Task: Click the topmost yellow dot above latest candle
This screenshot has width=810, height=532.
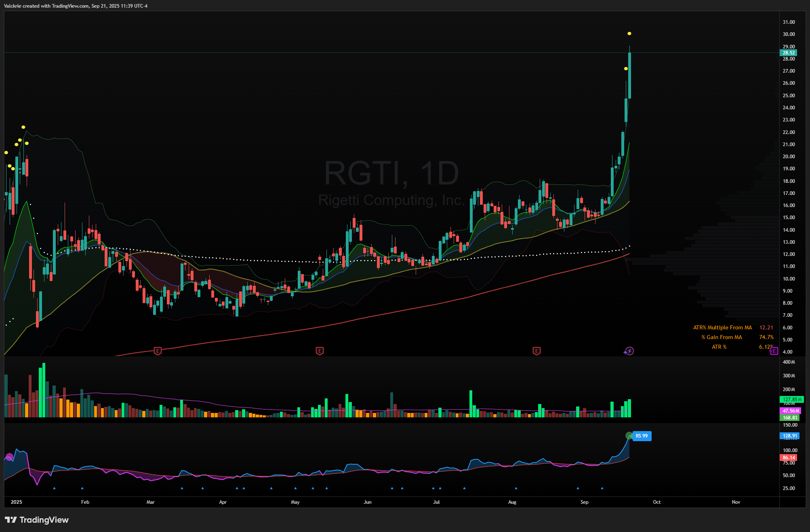Action: pyautogui.click(x=629, y=34)
